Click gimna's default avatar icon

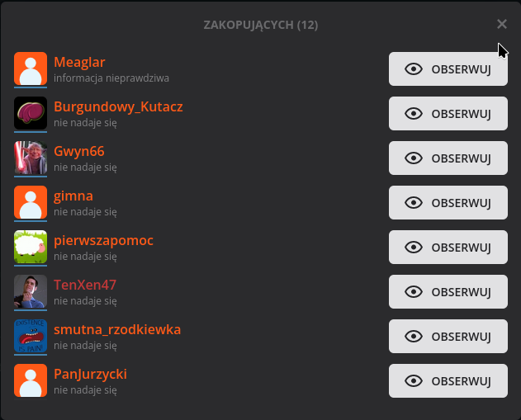point(31,202)
